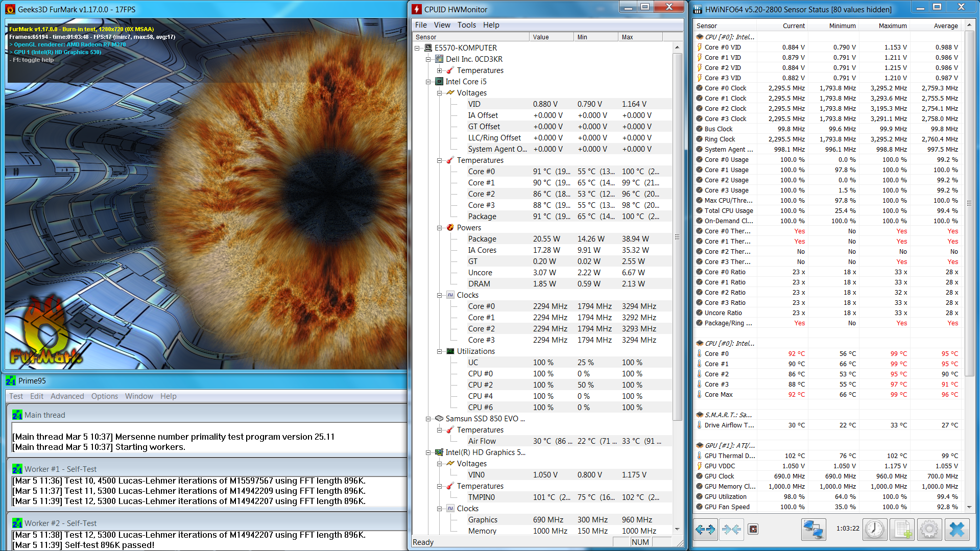Collapse Voltages under Intel Core i5
Screen dimensions: 980x551
tap(440, 93)
